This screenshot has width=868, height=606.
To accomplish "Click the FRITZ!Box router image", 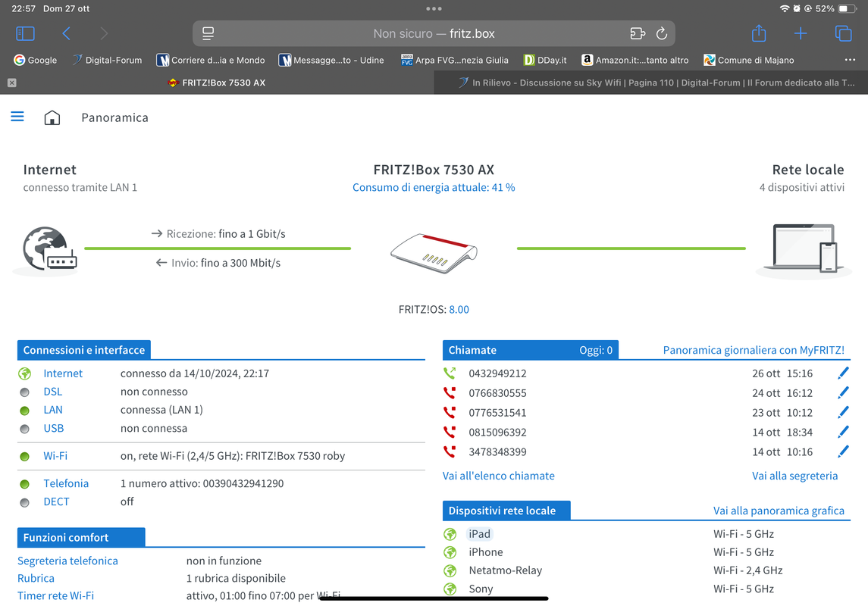I will [x=434, y=253].
